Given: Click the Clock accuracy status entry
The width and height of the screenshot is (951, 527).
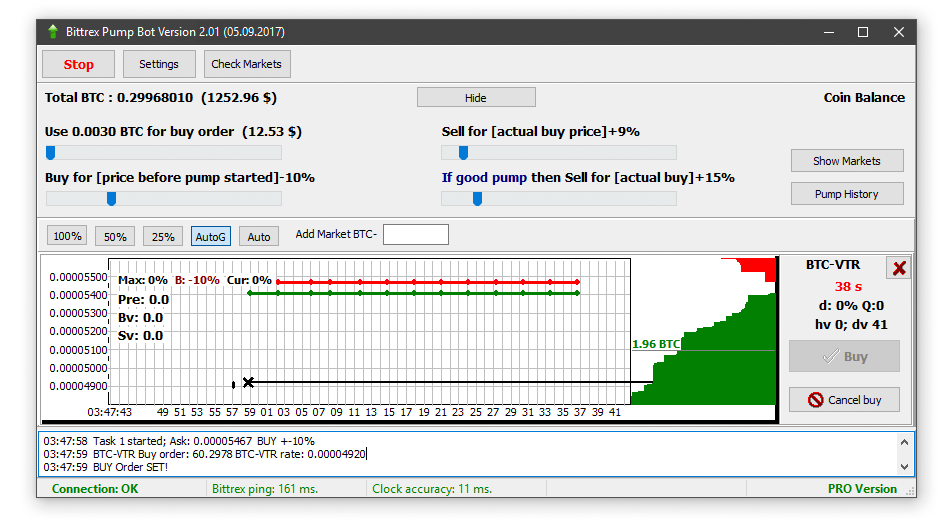Looking at the screenshot, I should click(x=432, y=489).
